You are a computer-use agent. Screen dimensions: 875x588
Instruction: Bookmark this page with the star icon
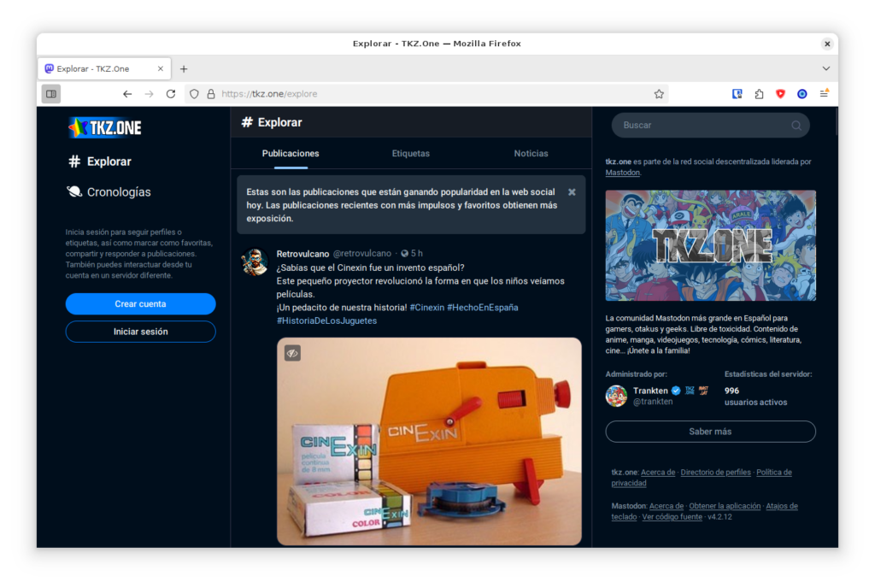659,94
